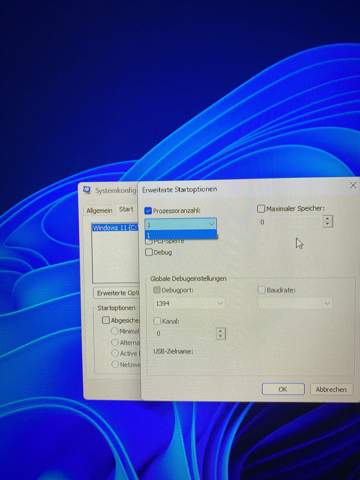Tick the Kanal checkbox
Screen dimensions: 360x480
pos(157,321)
